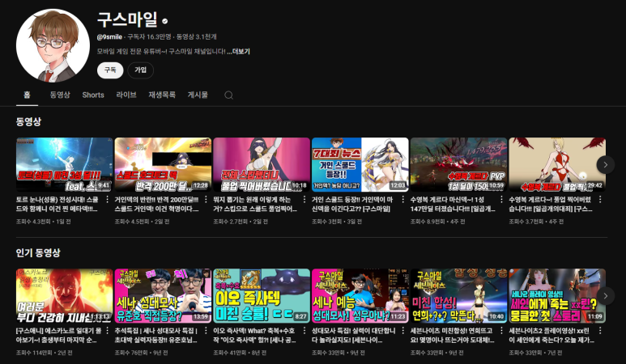Open more options for 토르 눈나(성물) video
This screenshot has width=626, height=364.
[x=107, y=199]
